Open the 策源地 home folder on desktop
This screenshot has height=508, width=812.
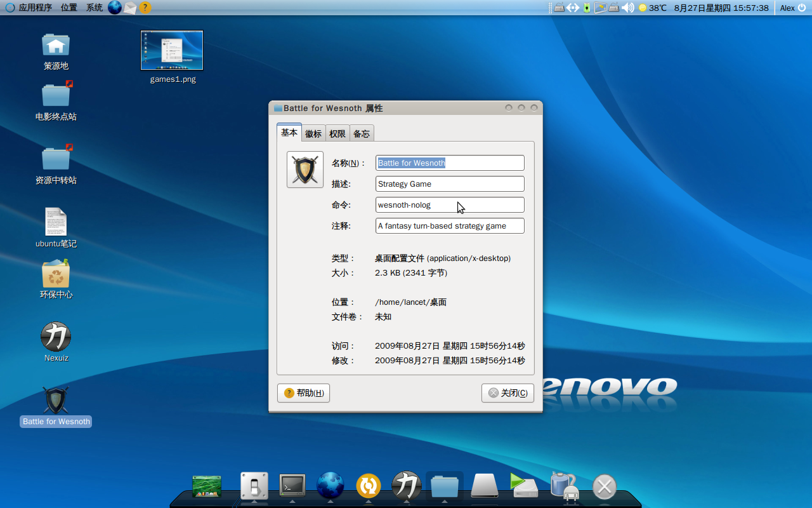pyautogui.click(x=56, y=44)
